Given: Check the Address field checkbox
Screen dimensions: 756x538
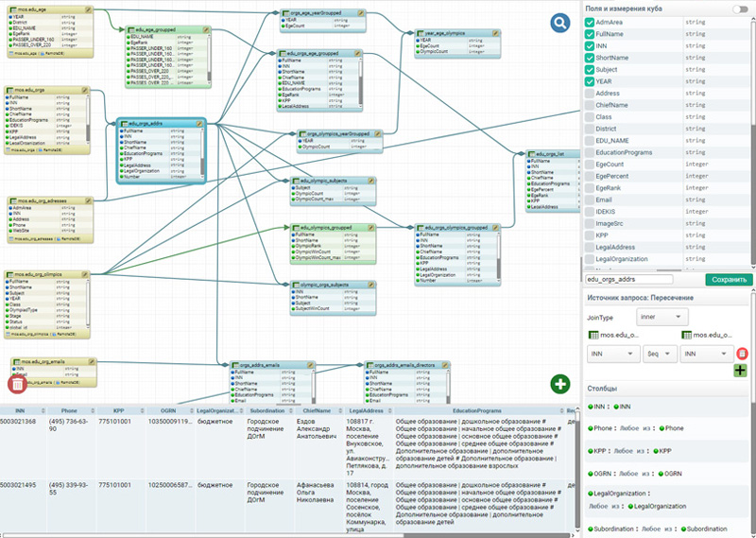Looking at the screenshot, I should pyautogui.click(x=589, y=93).
